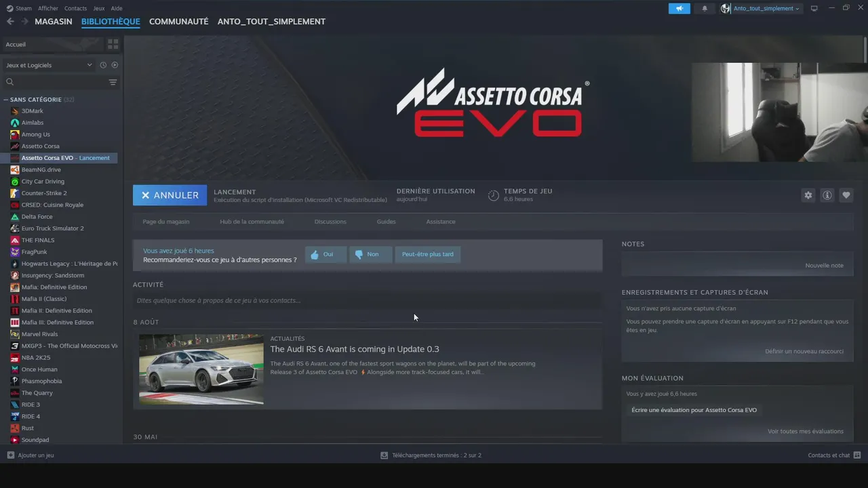The height and width of the screenshot is (488, 868).
Task: Open The Audi RS 6 Avant news title
Action: coord(355,349)
